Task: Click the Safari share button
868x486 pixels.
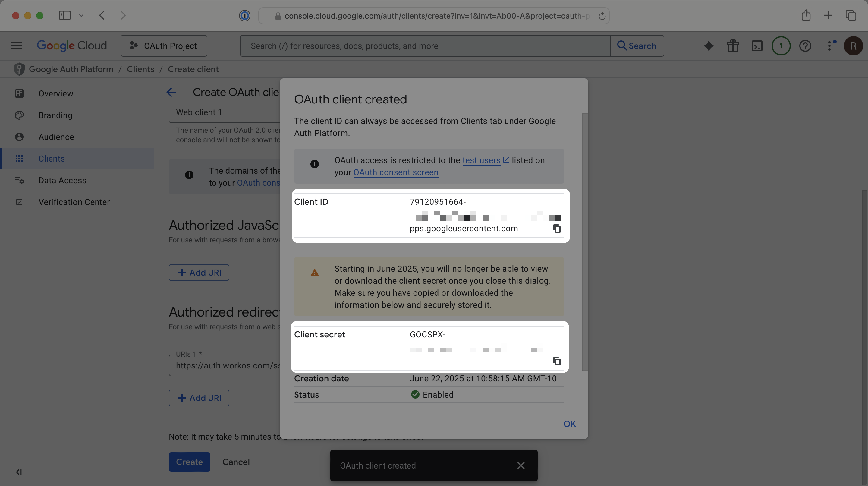Action: coord(806,15)
